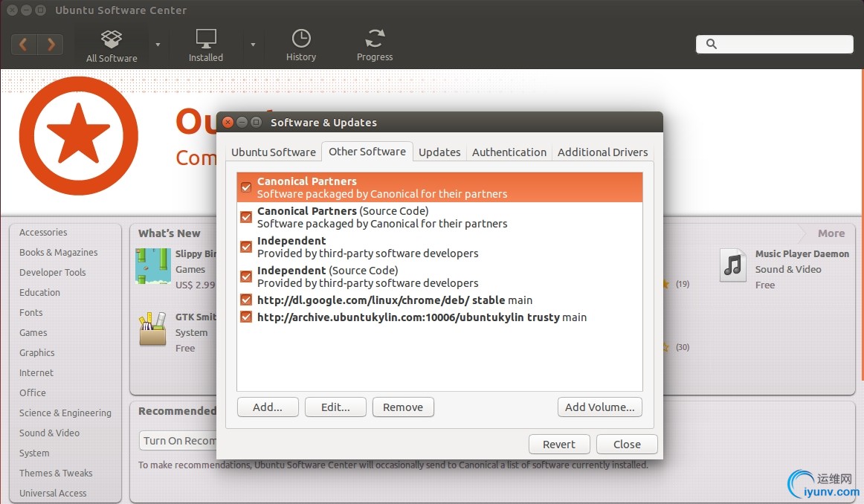Toggle the Independent source checkbox
Screen dimensions: 864x504
coord(246,247)
